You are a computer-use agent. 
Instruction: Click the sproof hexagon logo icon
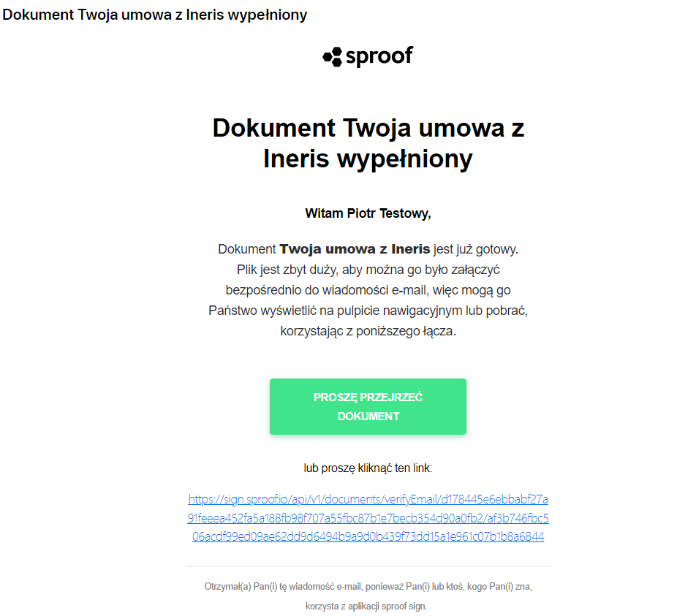(x=333, y=56)
